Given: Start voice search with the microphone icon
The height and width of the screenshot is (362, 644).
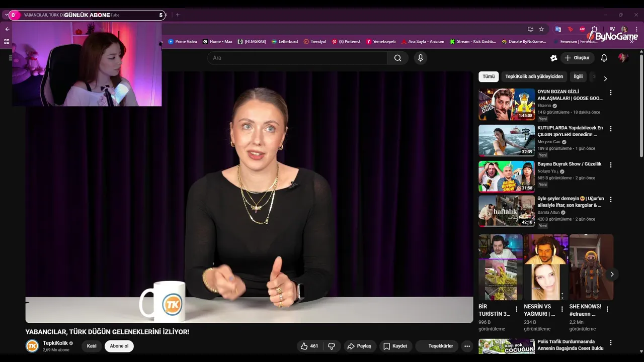Looking at the screenshot, I should [x=421, y=58].
